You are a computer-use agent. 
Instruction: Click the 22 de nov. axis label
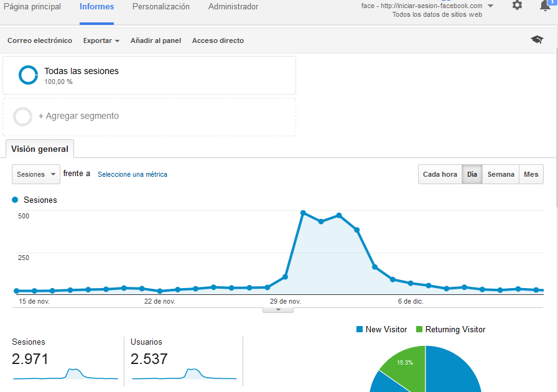[x=160, y=301]
